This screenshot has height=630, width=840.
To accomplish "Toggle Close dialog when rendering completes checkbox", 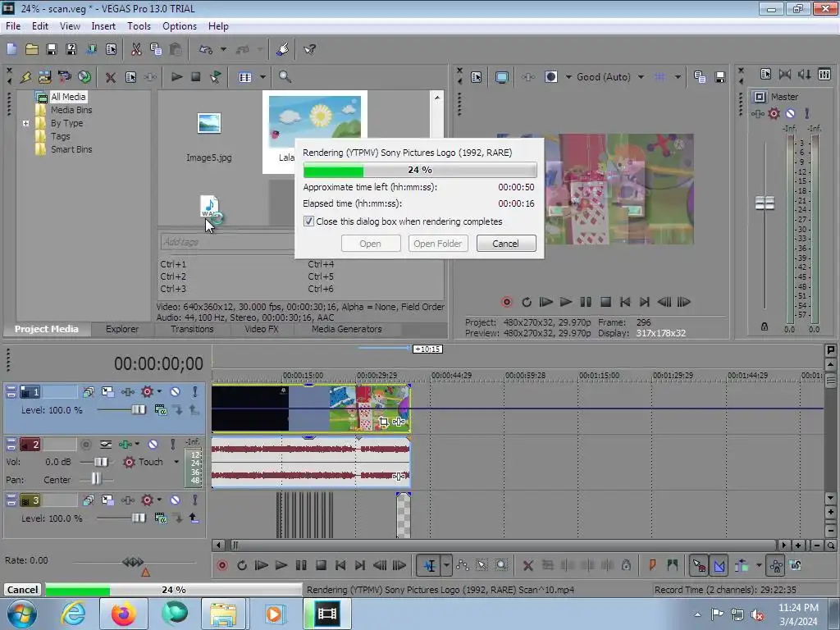I will (x=308, y=221).
